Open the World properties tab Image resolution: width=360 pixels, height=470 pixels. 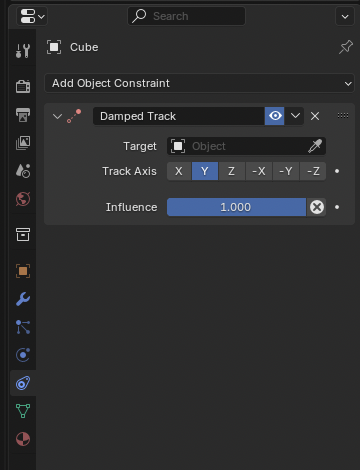pyautogui.click(x=23, y=199)
